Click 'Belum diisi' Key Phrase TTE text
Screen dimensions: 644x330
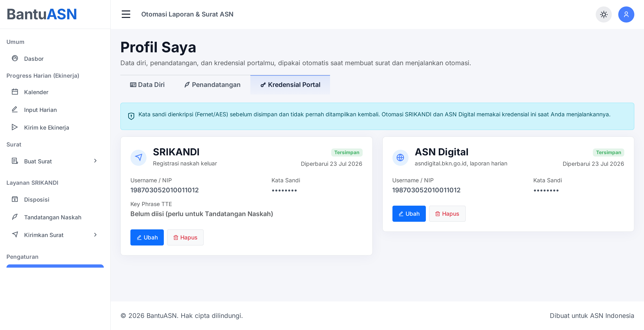(201, 214)
